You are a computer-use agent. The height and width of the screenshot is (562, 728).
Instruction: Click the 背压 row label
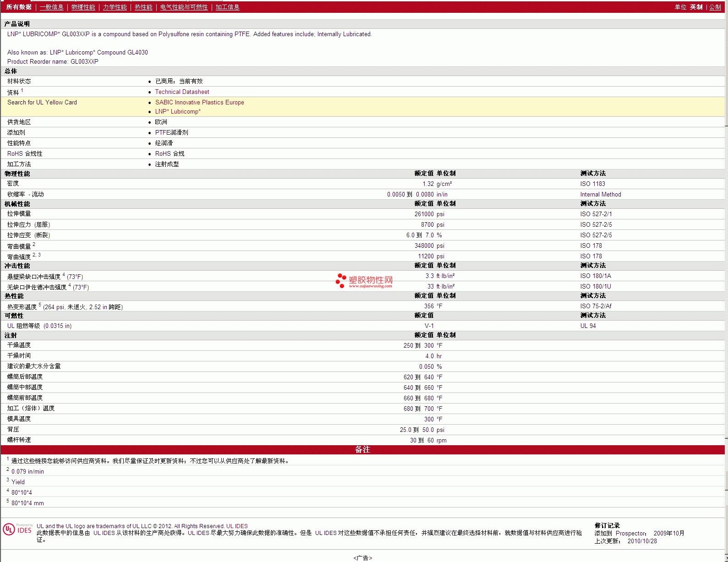[x=13, y=430]
